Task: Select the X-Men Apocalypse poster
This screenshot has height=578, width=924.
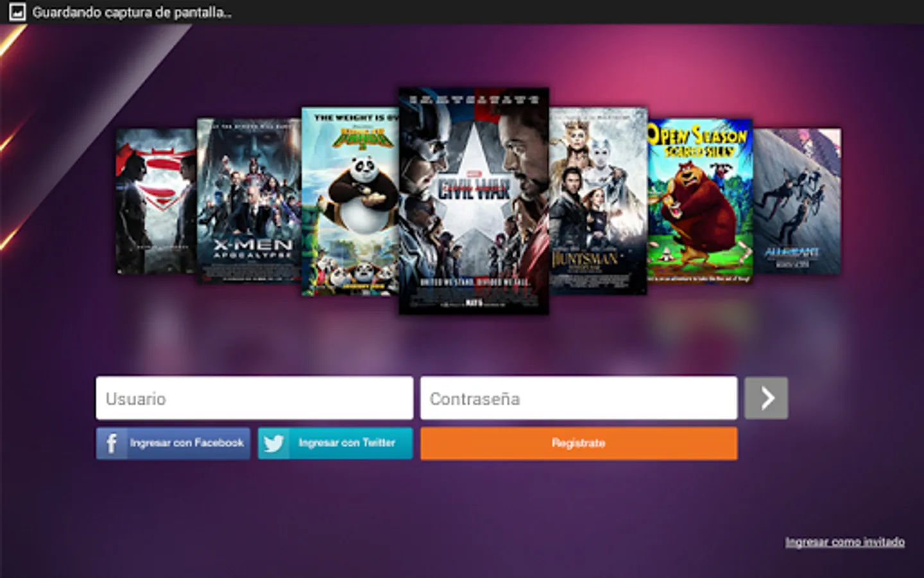Action: [x=248, y=200]
